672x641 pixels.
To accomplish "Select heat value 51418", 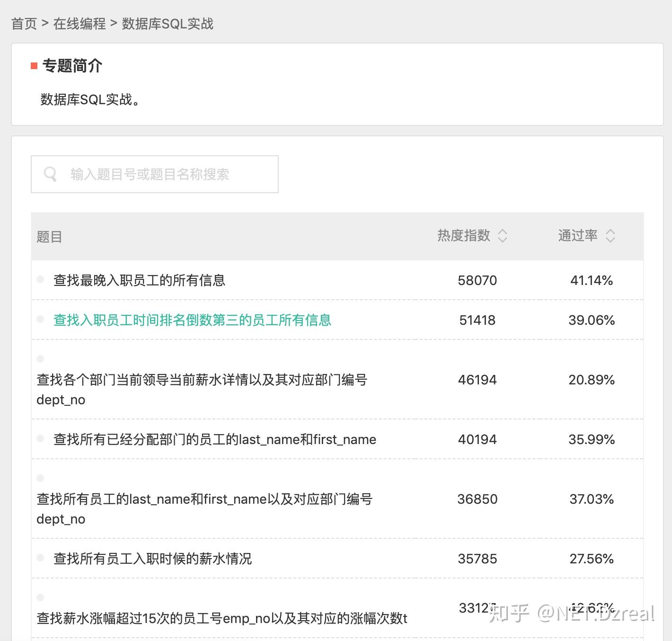I will pyautogui.click(x=477, y=320).
